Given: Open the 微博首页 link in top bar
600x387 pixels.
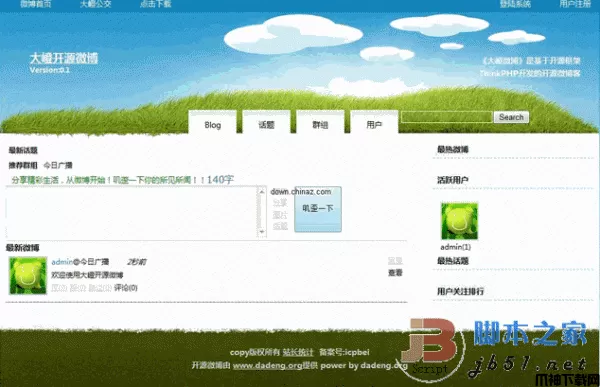Looking at the screenshot, I should click(36, 4).
